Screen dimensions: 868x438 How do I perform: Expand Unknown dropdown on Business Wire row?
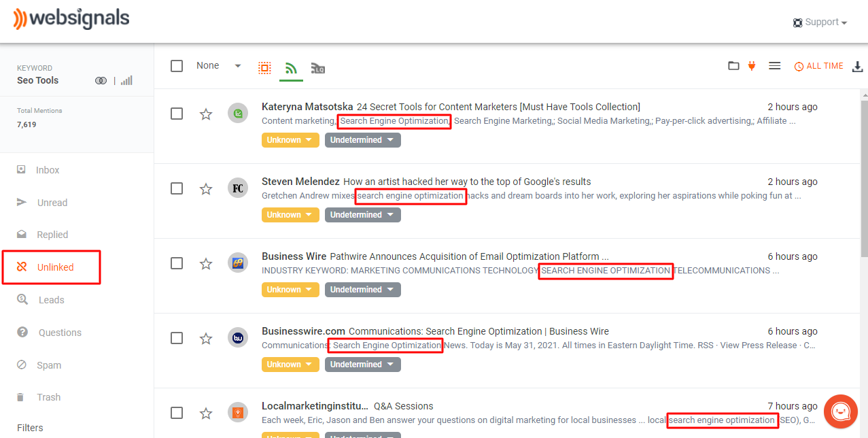tap(291, 290)
